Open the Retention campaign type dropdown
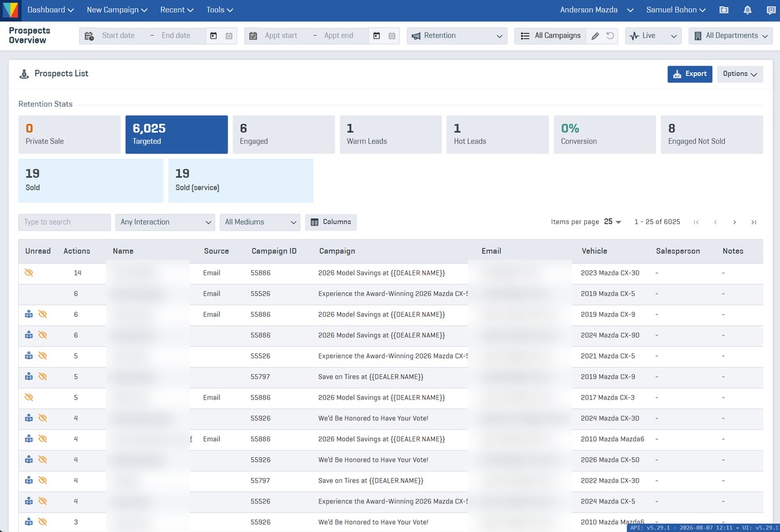The image size is (780, 532). click(x=457, y=36)
